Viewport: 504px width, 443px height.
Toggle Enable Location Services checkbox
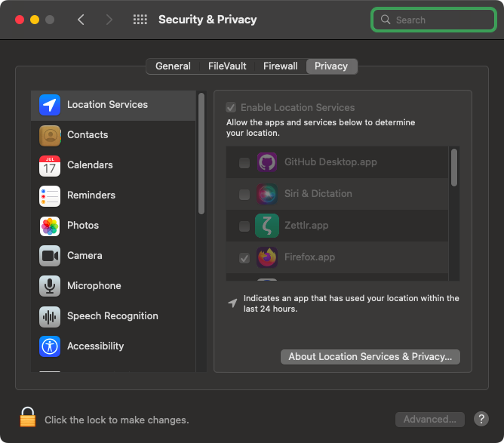coord(232,108)
